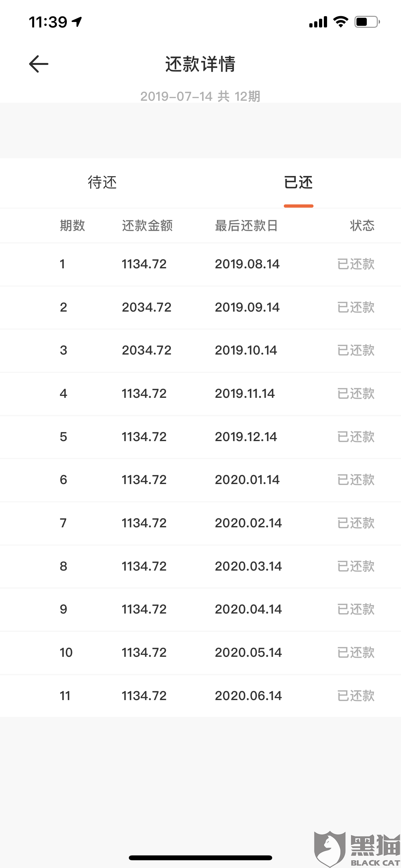The image size is (401, 868).
Task: Select the 2034.72 amount for period 2
Action: [147, 307]
